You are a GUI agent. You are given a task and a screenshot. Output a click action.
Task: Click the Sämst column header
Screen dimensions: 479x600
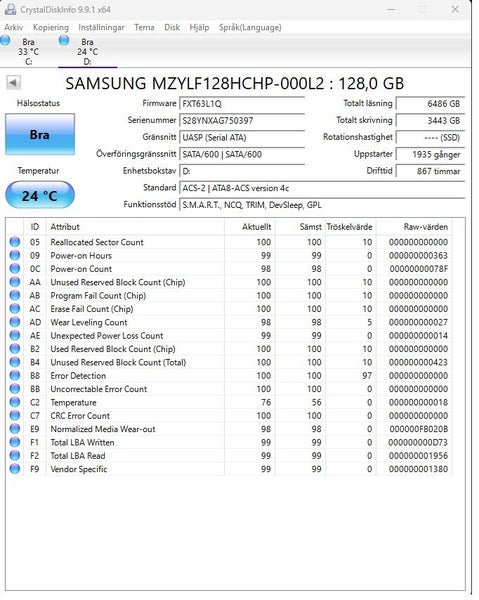point(300,227)
